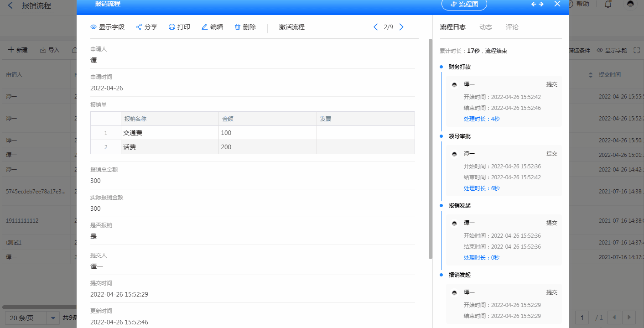Image resolution: width=644 pixels, height=328 pixels.
Task: Click the 编辑 pencil icon
Action: coord(205,27)
